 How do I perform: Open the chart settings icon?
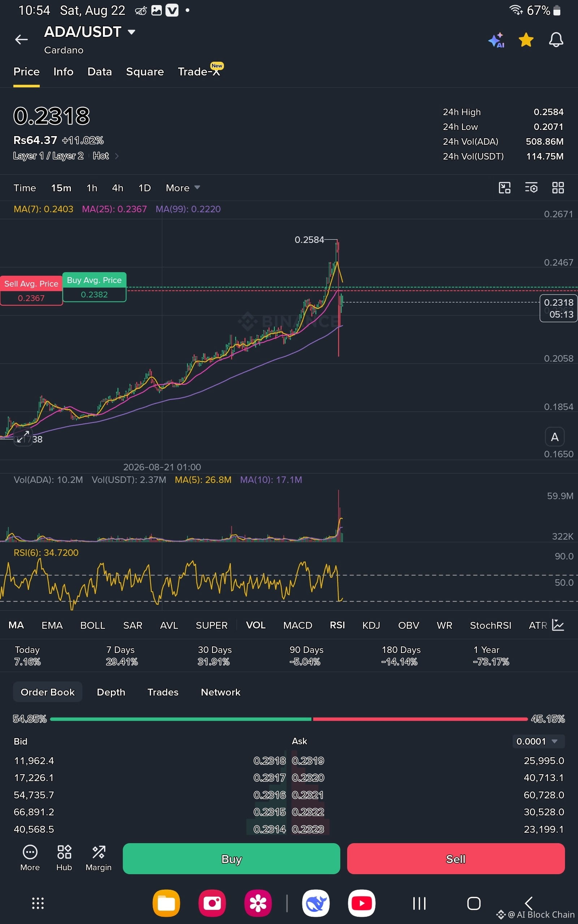(531, 187)
